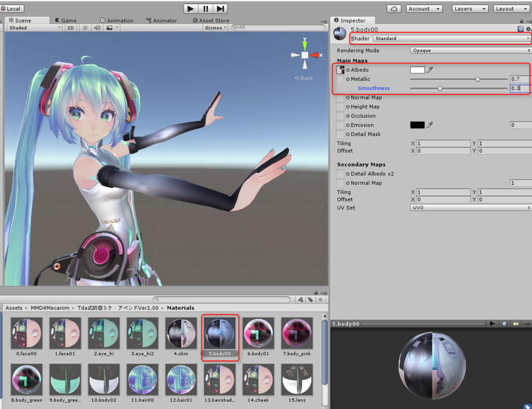Click the Occlusion texture slot
Image resolution: width=532 pixels, height=409 pixels.
[x=340, y=116]
